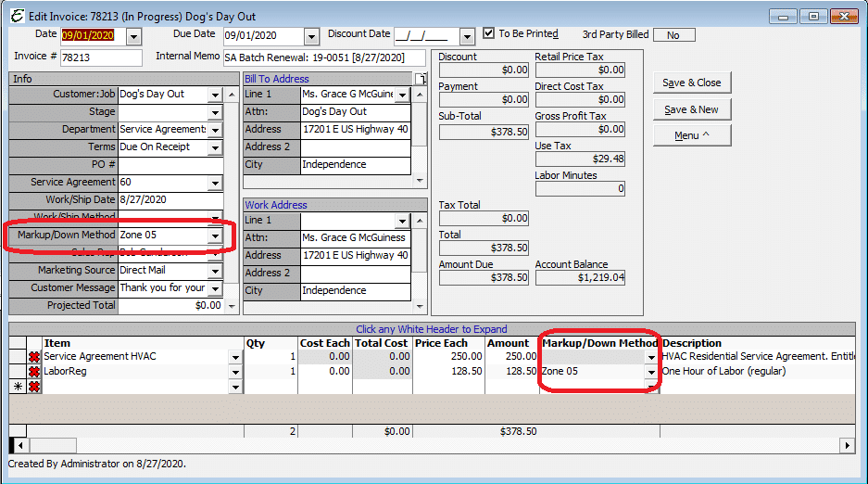Click the Save & Close button

[692, 83]
